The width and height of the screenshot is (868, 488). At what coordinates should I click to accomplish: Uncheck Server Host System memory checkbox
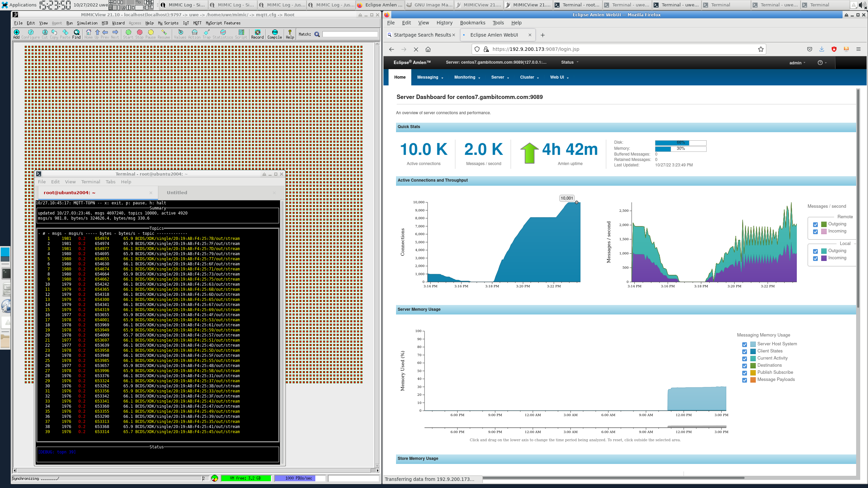(745, 344)
